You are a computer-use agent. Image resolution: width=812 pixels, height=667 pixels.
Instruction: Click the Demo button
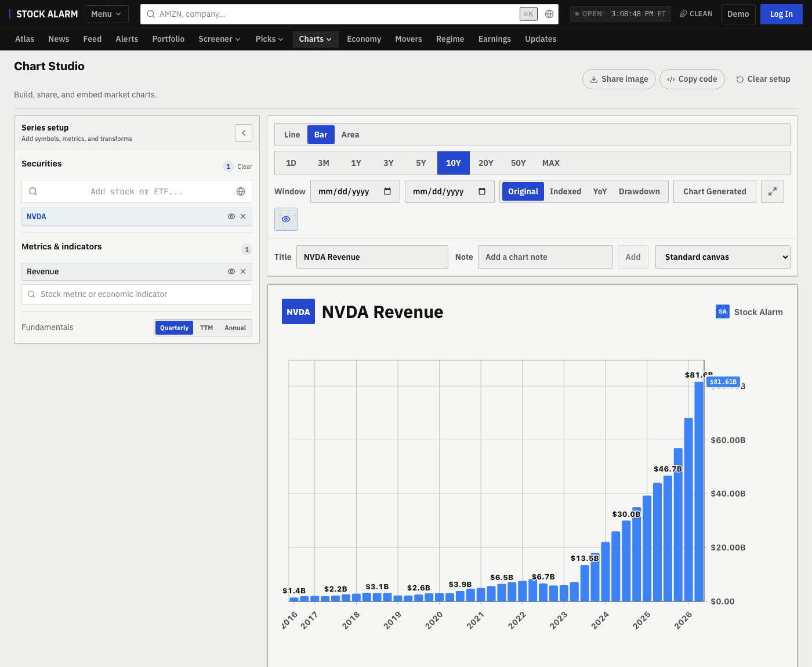(x=738, y=14)
